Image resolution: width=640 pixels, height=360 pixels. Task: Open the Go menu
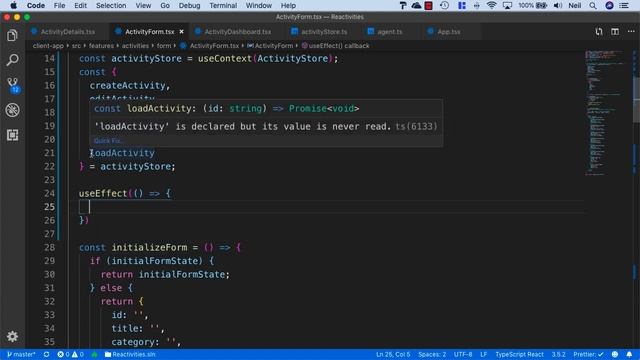click(165, 5)
